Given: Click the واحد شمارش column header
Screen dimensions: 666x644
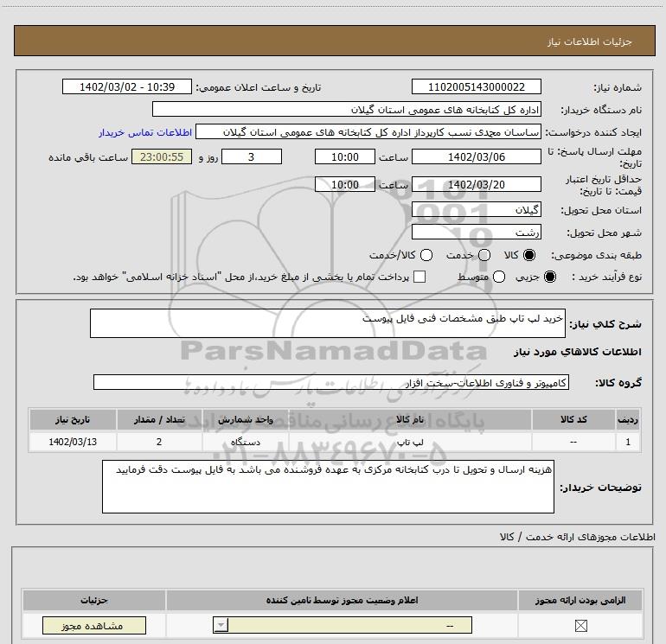Looking at the screenshot, I should point(246,419).
